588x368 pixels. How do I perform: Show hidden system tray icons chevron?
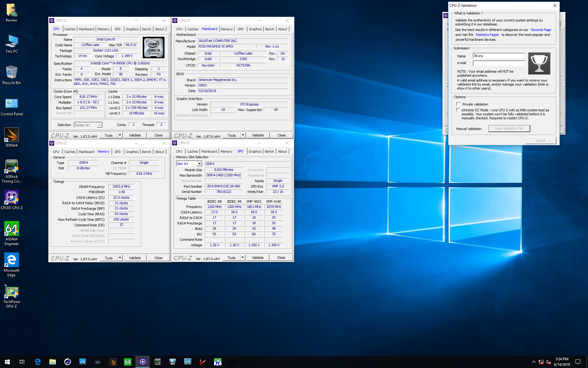[x=533, y=362]
